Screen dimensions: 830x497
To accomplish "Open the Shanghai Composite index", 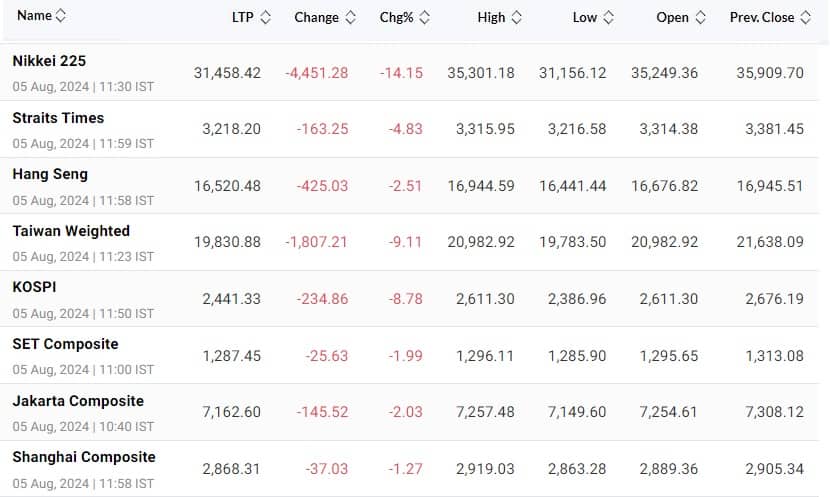I will (x=84, y=457).
